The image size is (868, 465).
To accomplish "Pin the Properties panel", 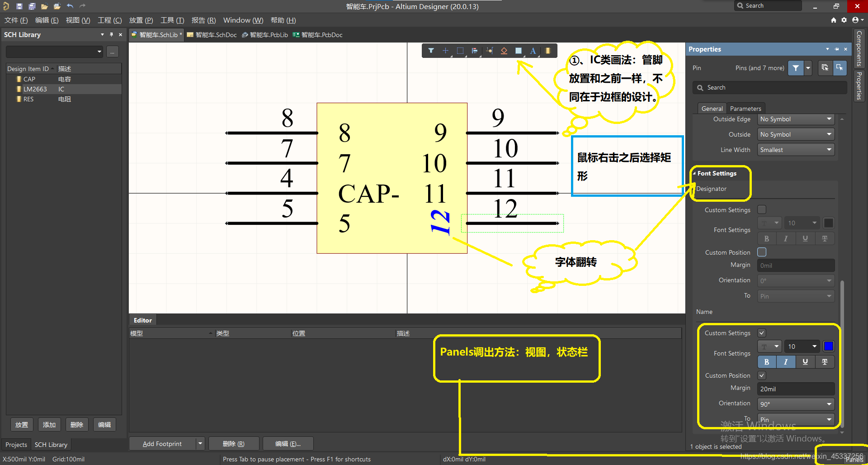I will pos(836,49).
